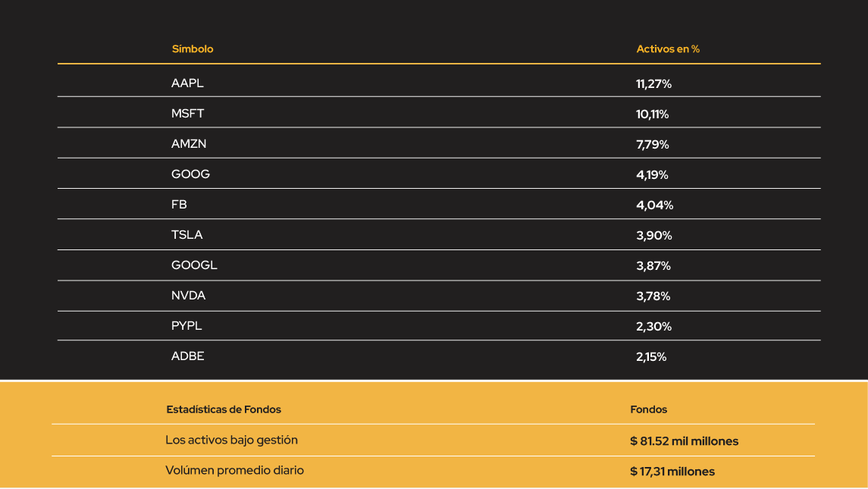This screenshot has width=868, height=489.
Task: Click the 10,11% value for MSFT
Action: pyautogui.click(x=652, y=114)
